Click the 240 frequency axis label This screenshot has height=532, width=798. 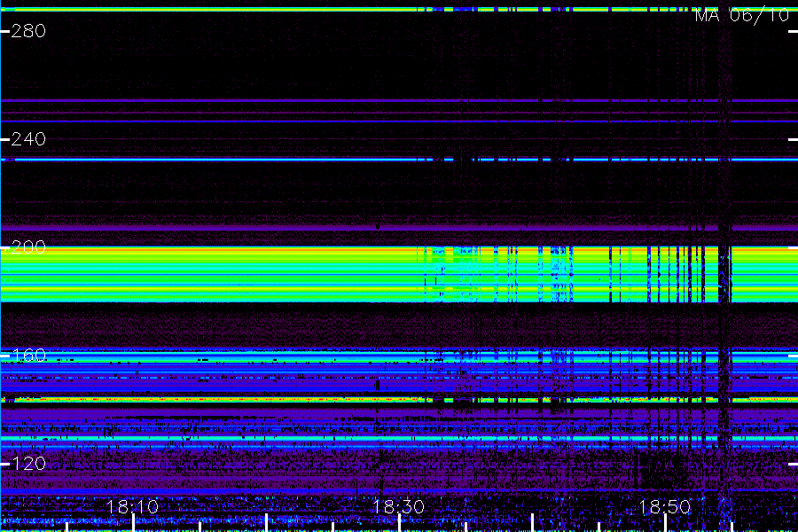click(28, 139)
